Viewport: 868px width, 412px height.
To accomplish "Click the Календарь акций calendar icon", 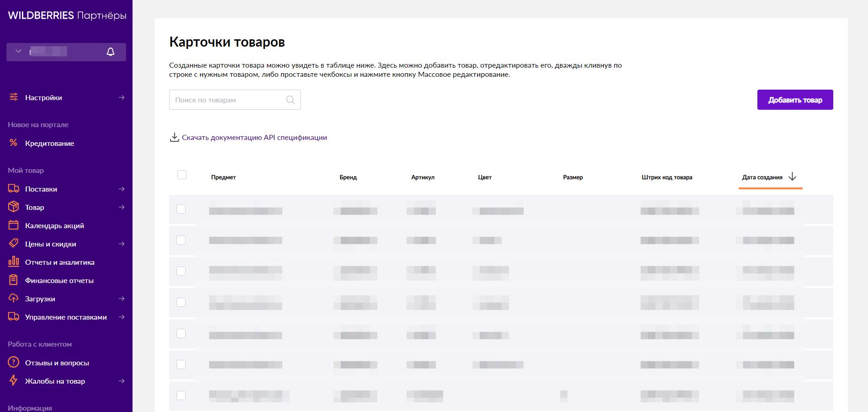I will 14,225.
